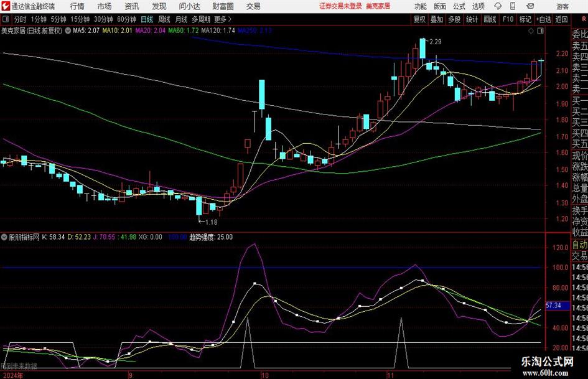Open the 市场 menu
This screenshot has height=379, width=588.
coord(105,6)
